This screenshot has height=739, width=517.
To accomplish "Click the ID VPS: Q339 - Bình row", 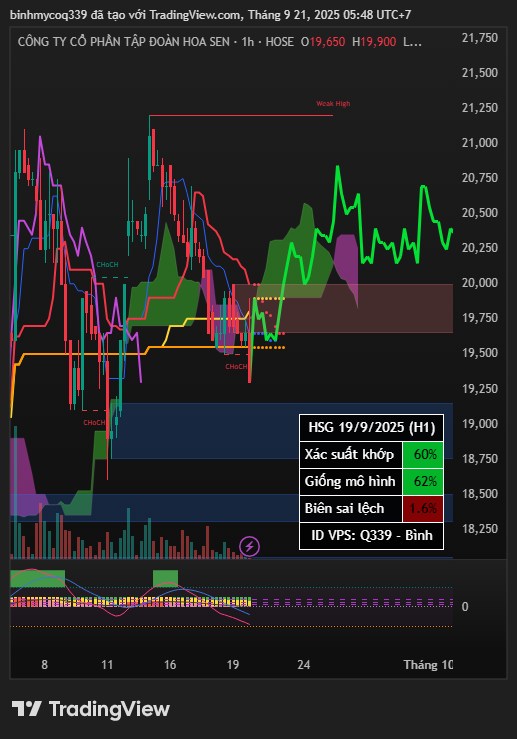I will (371, 535).
